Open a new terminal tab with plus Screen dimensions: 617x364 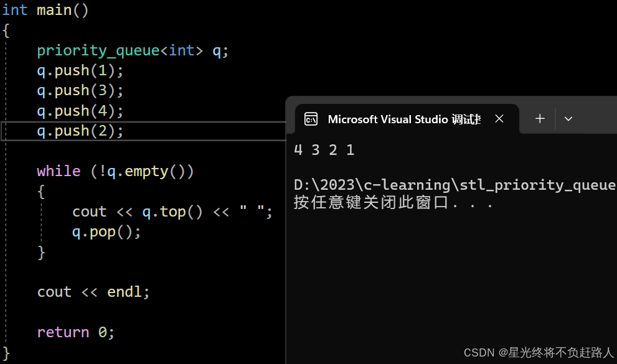point(540,119)
